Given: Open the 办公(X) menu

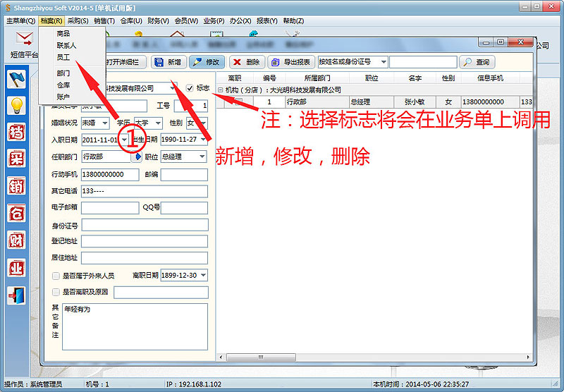Looking at the screenshot, I should click(x=240, y=21).
